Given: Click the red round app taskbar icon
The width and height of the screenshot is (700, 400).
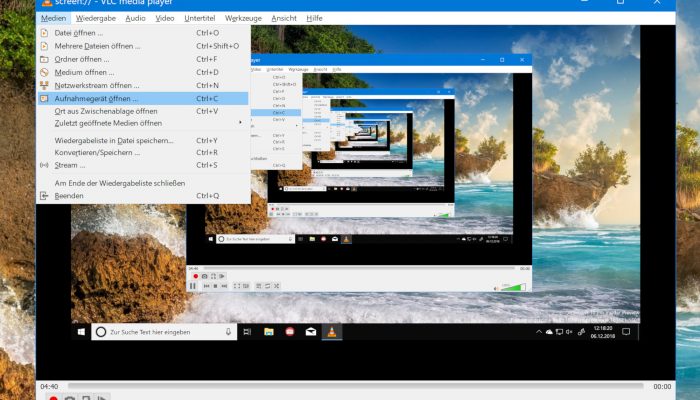Looking at the screenshot, I should click(x=290, y=332).
